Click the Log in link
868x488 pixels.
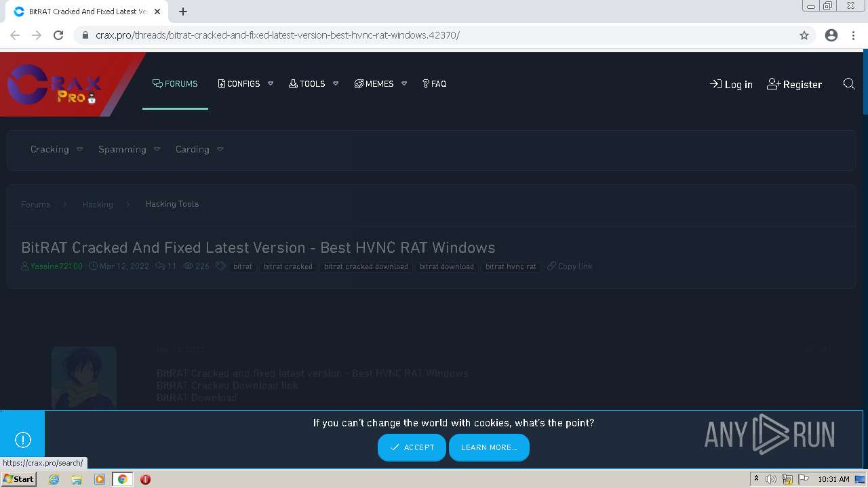[731, 84]
